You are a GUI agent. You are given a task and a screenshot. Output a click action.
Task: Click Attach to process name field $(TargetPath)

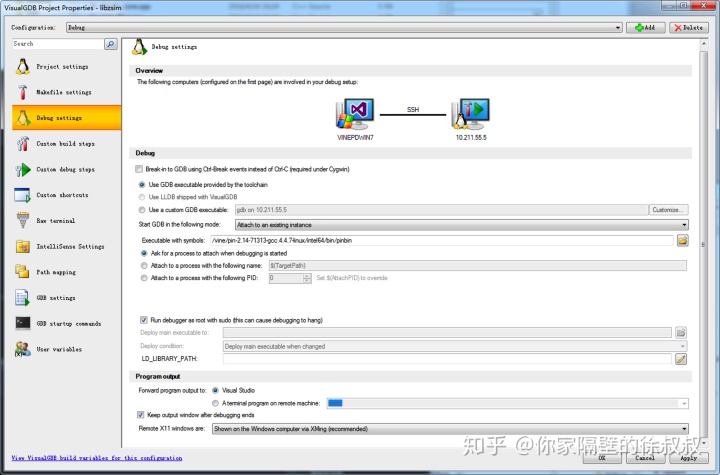point(478,266)
